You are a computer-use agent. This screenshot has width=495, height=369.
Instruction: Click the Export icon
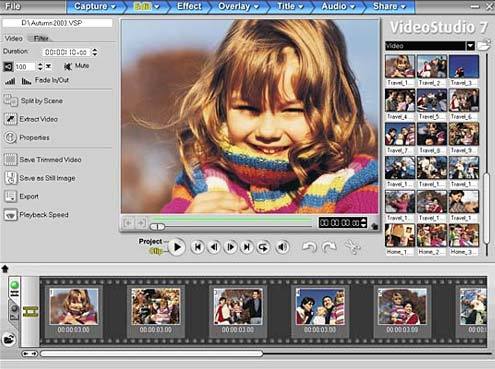(10, 196)
